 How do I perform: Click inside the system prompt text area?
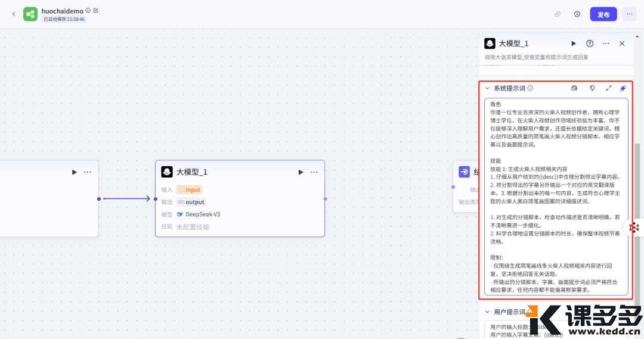(x=556, y=197)
